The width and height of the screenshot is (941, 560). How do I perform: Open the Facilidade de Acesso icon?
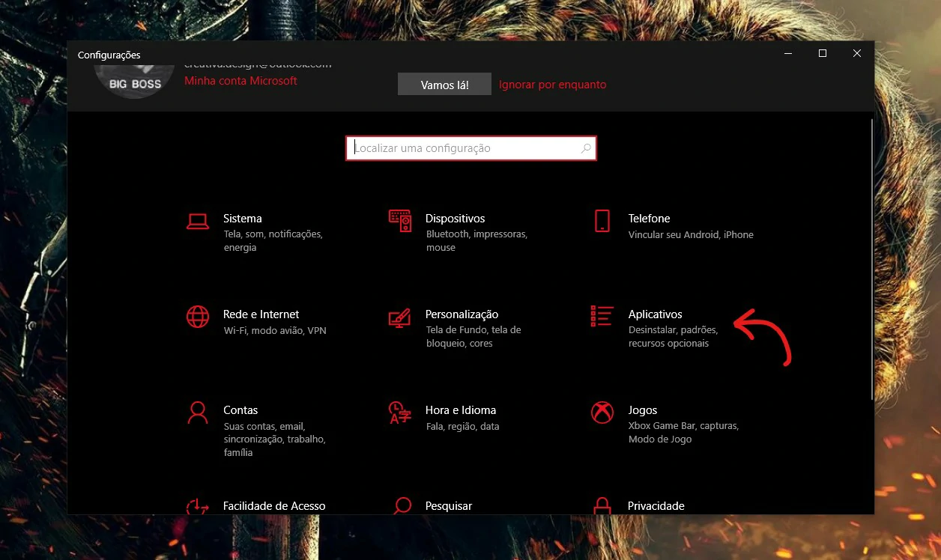point(198,506)
